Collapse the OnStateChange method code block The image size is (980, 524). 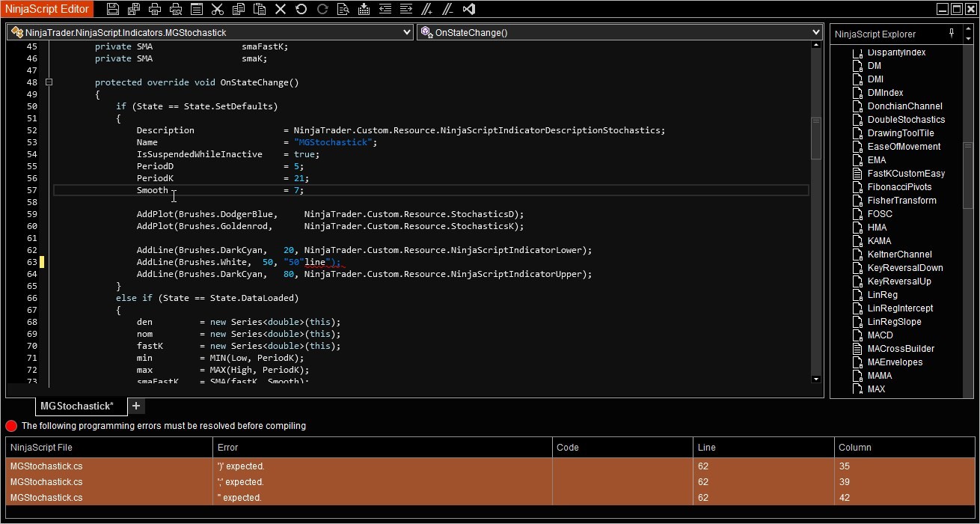[49, 82]
